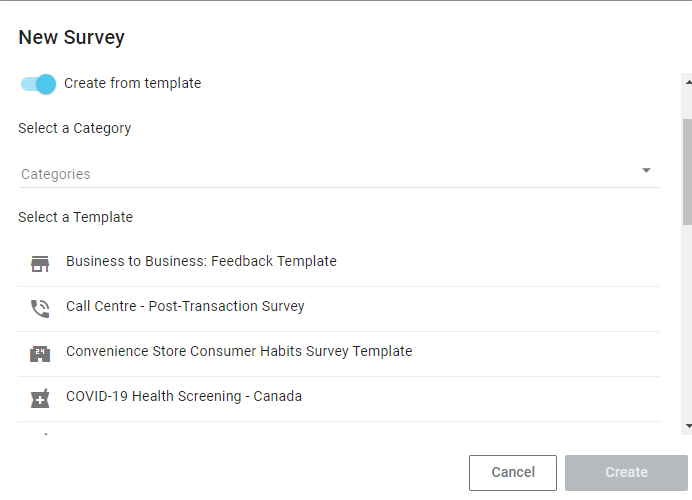692x500 pixels.
Task: Select Business to Business: Feedback Template
Action: tap(201, 261)
